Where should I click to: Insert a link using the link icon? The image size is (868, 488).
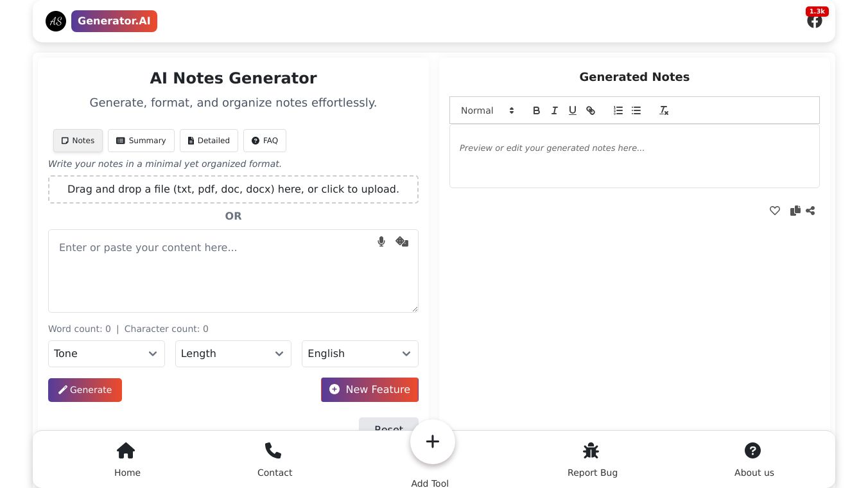pyautogui.click(x=591, y=110)
